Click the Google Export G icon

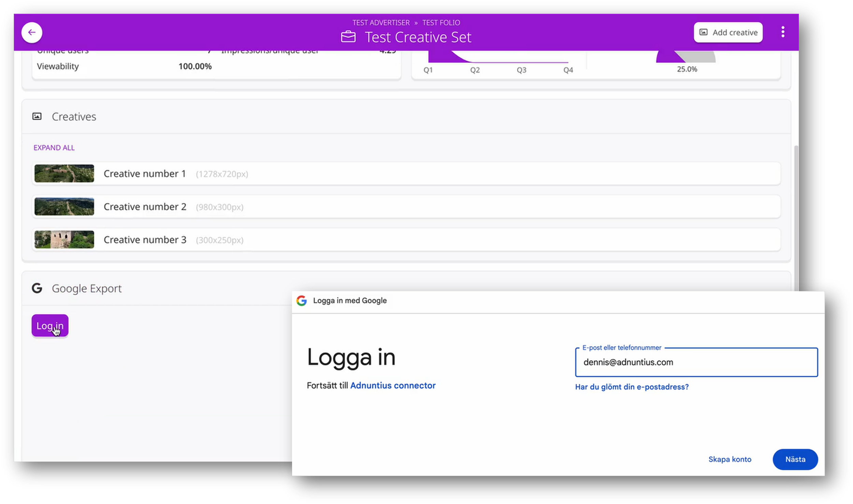pos(37,288)
